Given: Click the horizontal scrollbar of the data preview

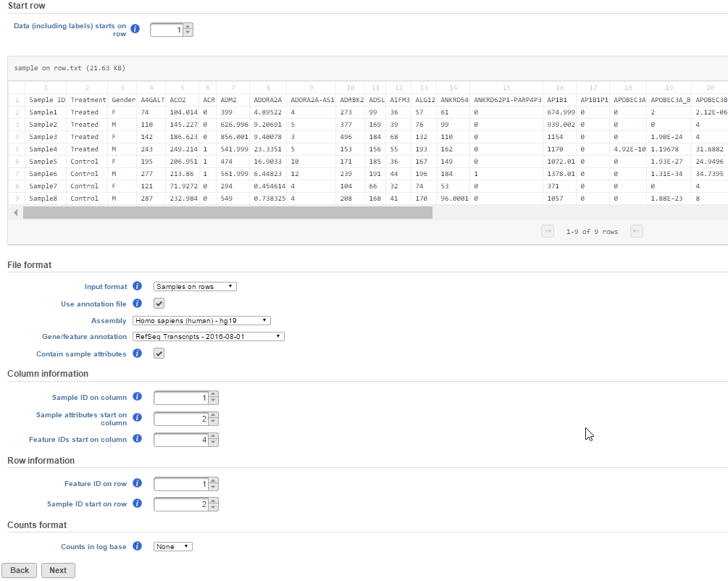Looking at the screenshot, I should click(x=227, y=213).
